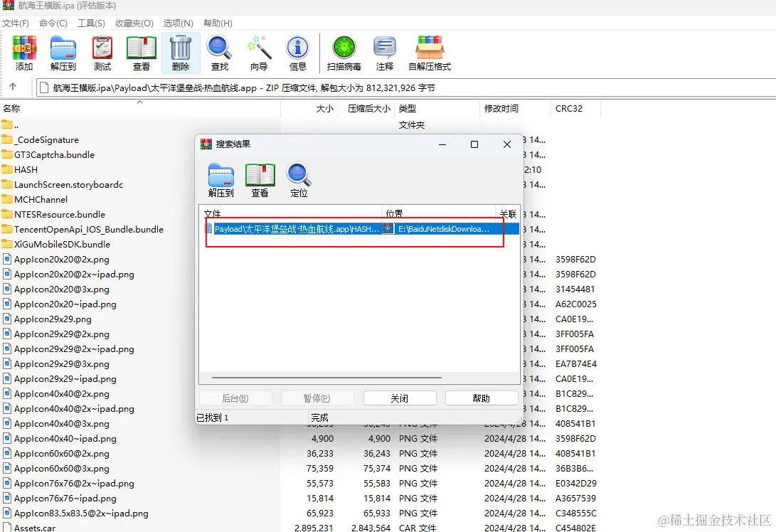
Task: Click the AppIcon20x20@2x.png file icon
Action: point(7,259)
